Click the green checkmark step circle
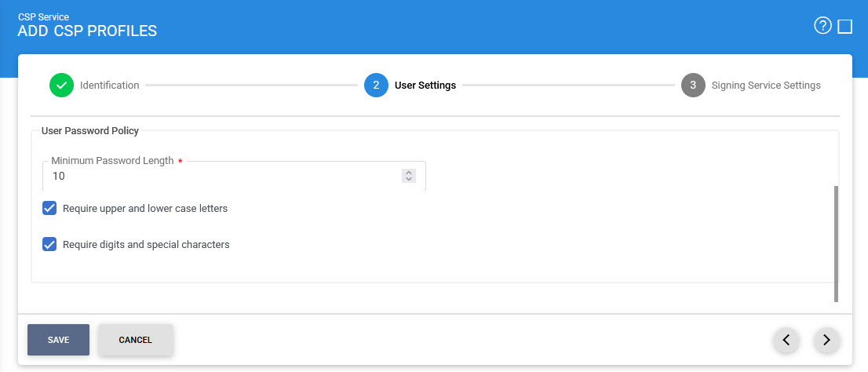Screen dimensions: 868x372 pyautogui.click(x=61, y=85)
